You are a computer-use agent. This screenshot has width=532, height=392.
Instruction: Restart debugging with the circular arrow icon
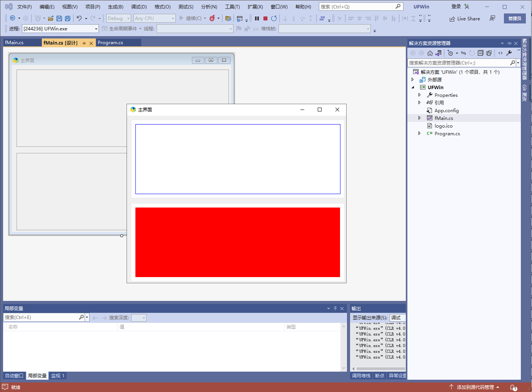[x=274, y=18]
